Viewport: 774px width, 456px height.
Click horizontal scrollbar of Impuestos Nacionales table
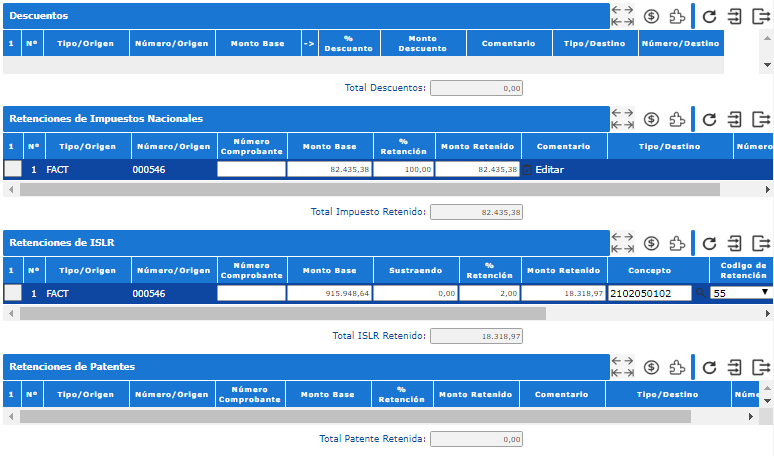(370, 190)
